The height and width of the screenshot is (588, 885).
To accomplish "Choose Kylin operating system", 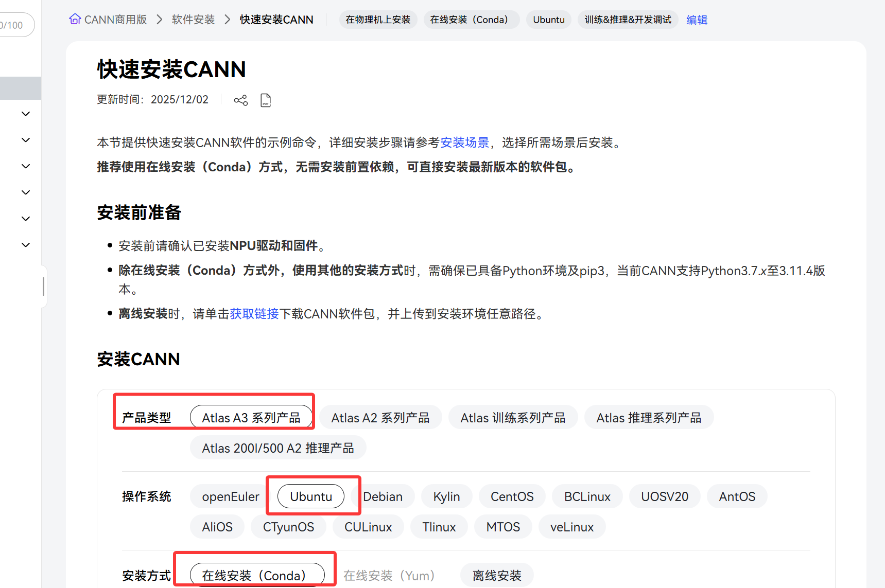I will pos(446,496).
